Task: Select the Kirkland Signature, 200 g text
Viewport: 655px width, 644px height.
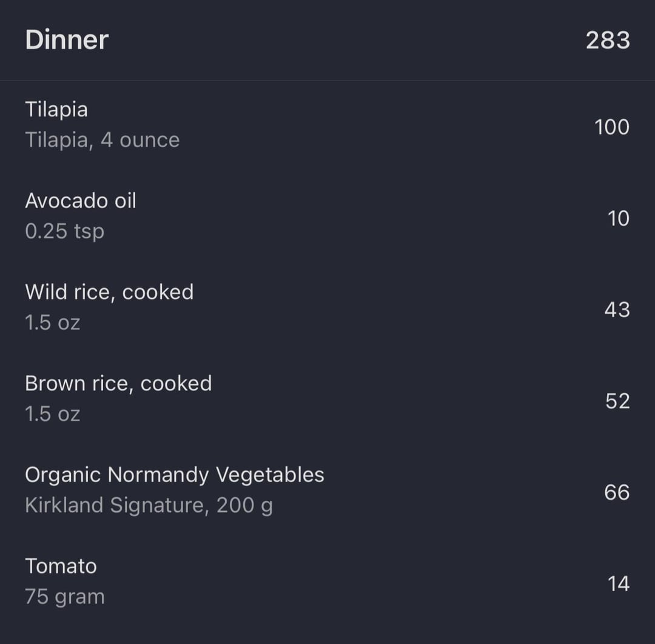Action: pos(149,506)
